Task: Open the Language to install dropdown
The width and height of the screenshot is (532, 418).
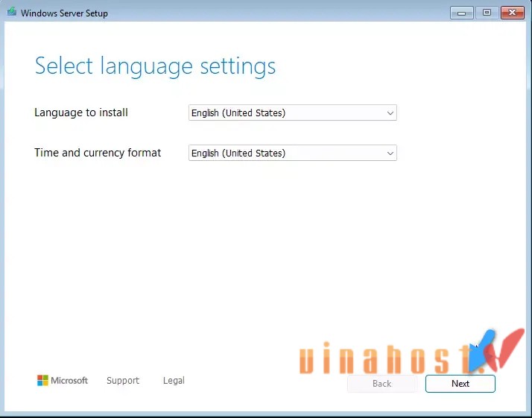Action: 293,113
